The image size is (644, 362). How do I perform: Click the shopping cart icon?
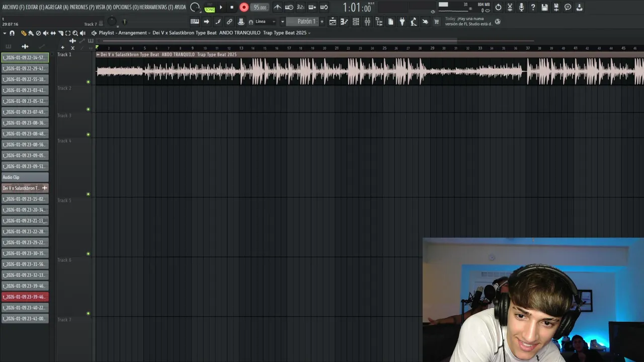click(x=436, y=22)
